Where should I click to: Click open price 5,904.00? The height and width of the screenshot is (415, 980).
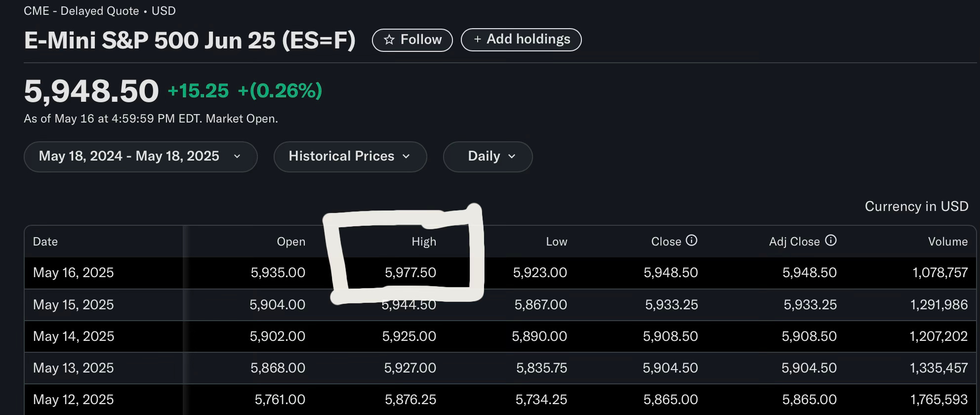[277, 304]
